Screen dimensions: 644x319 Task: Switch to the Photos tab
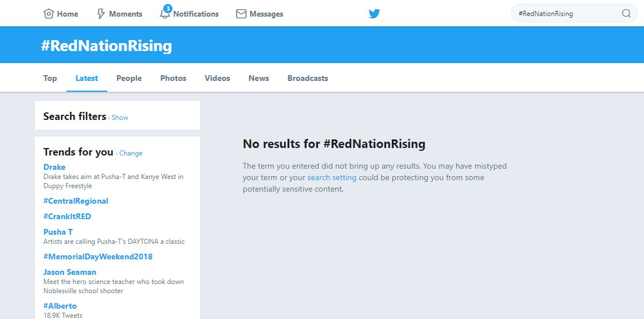174,78
